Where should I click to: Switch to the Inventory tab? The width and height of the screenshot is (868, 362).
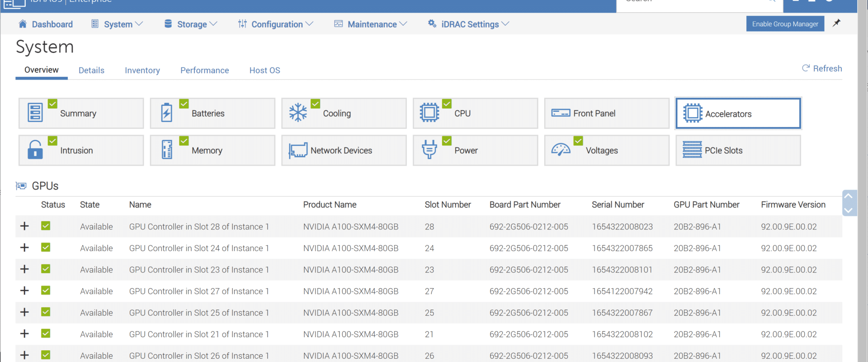pos(142,71)
